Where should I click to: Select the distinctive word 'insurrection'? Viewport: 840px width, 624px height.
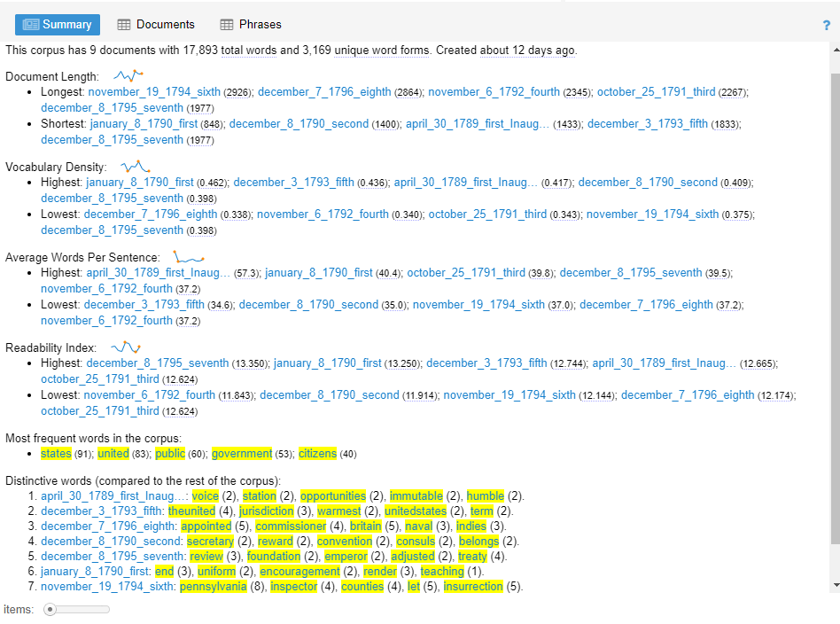pos(472,586)
